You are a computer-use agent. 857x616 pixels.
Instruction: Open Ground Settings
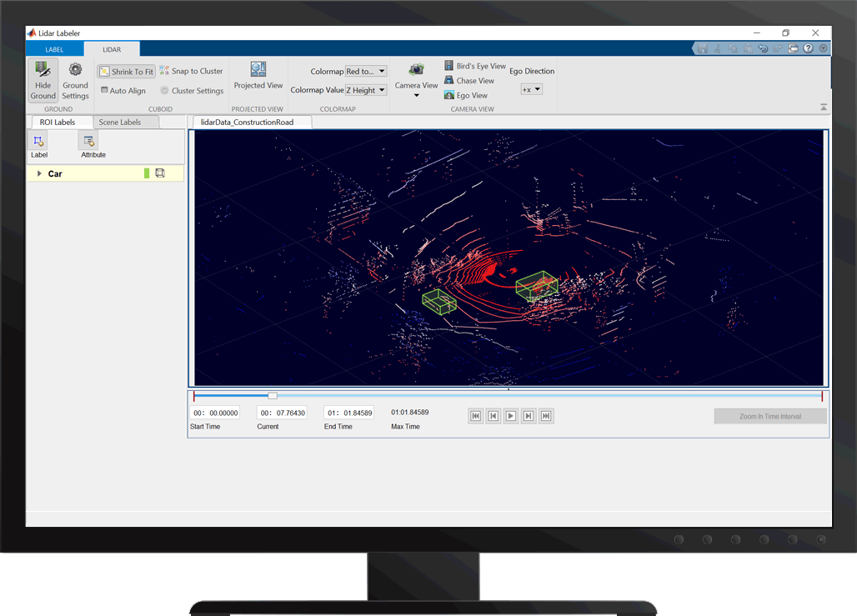[75, 81]
